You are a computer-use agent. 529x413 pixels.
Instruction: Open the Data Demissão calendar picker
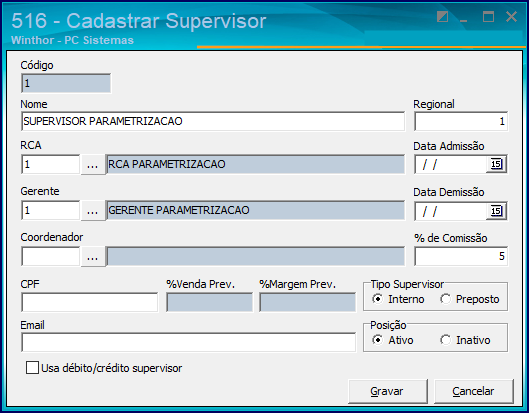[x=496, y=211]
